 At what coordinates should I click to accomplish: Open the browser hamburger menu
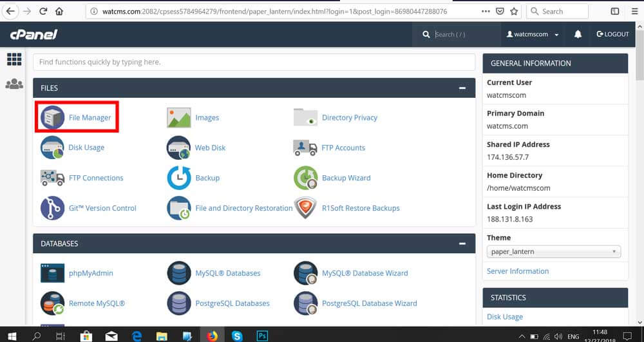pos(634,12)
